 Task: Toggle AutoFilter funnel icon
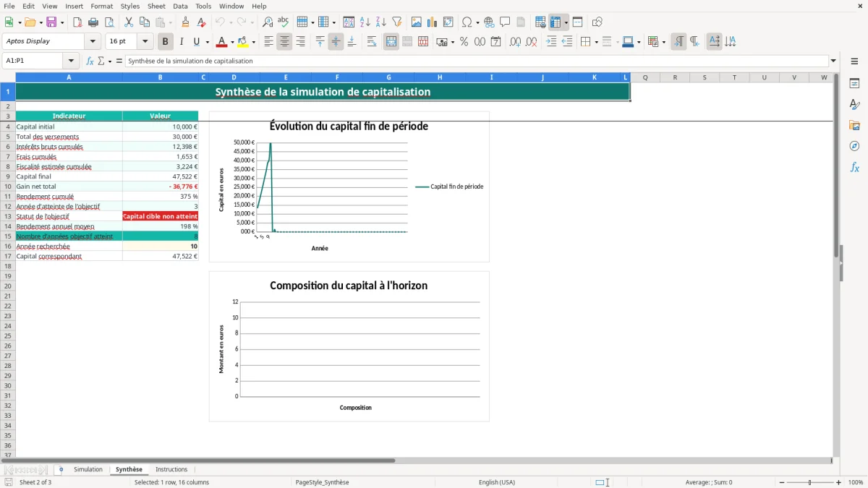pos(397,22)
